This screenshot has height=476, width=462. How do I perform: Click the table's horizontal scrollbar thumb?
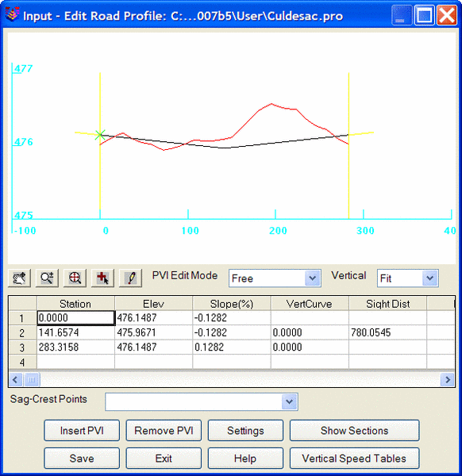click(32, 379)
